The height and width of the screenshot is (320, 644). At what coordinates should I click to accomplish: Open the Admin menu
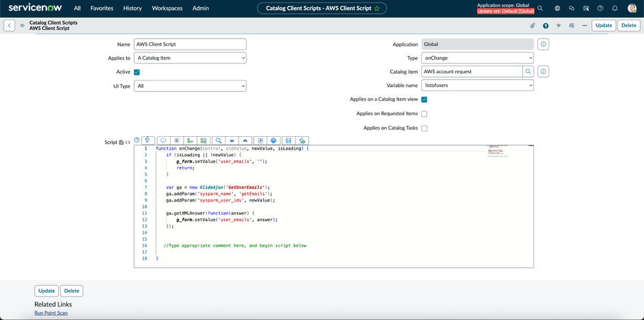tap(201, 9)
